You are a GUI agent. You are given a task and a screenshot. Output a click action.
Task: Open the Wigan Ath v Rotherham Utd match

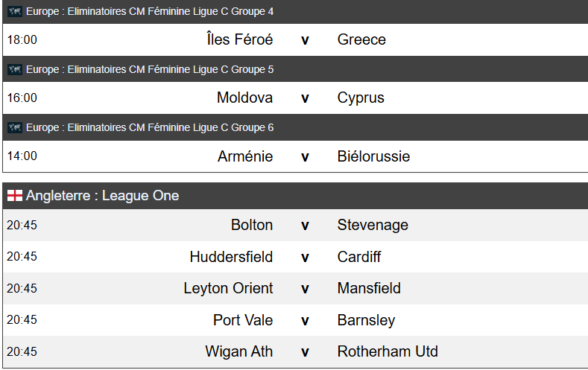pyautogui.click(x=305, y=351)
